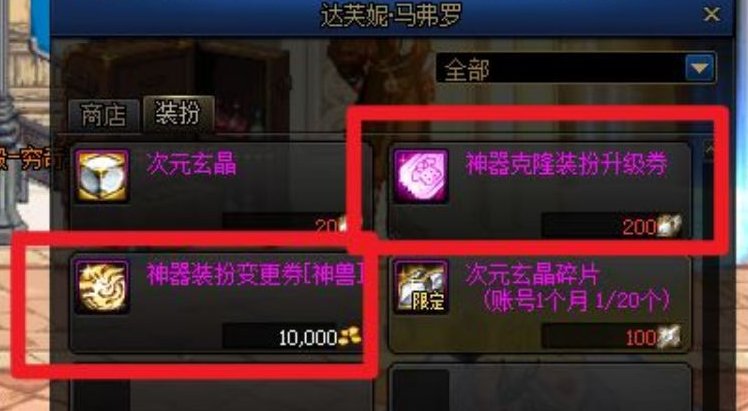Pick 次元玄晶碎片 monthly limited item

[x=540, y=304]
